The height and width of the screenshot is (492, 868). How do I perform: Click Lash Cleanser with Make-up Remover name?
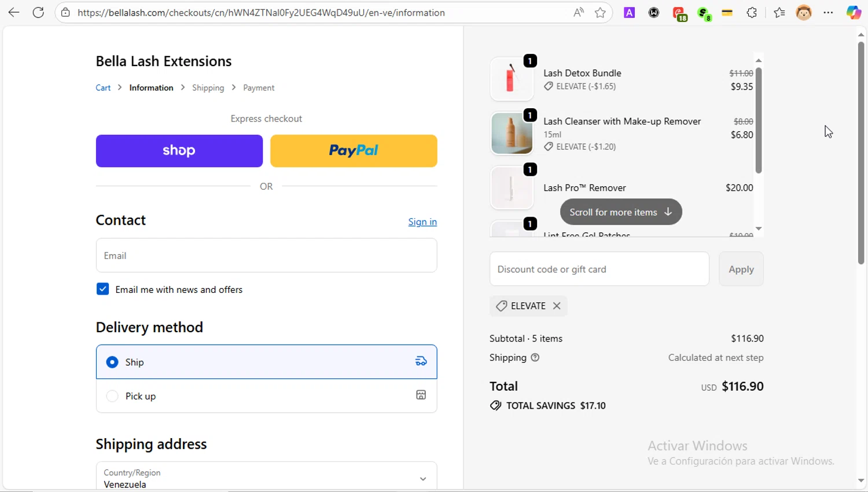[622, 121]
